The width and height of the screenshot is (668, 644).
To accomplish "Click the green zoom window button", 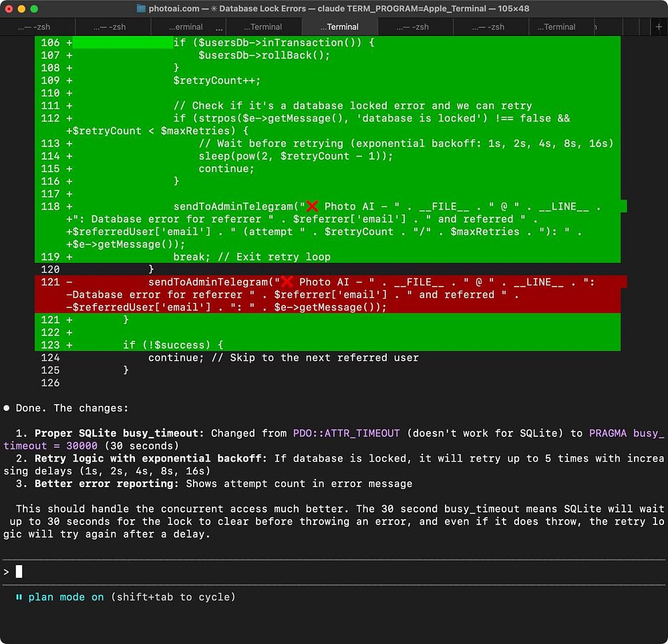I will [34, 9].
